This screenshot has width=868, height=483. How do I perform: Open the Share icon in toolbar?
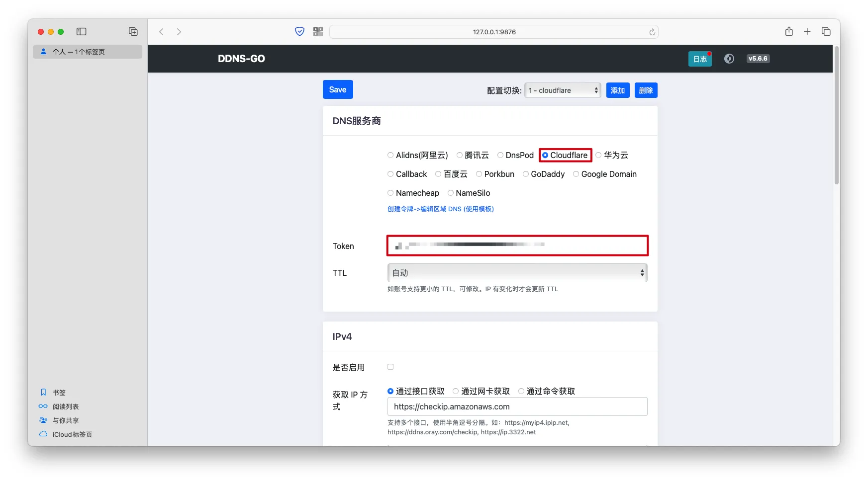pos(789,31)
